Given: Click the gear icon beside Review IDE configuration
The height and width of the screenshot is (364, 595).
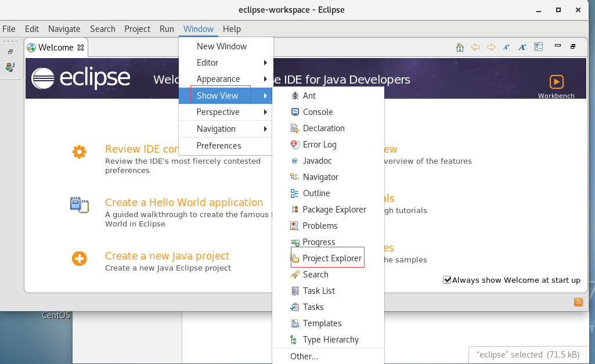Looking at the screenshot, I should [x=80, y=152].
